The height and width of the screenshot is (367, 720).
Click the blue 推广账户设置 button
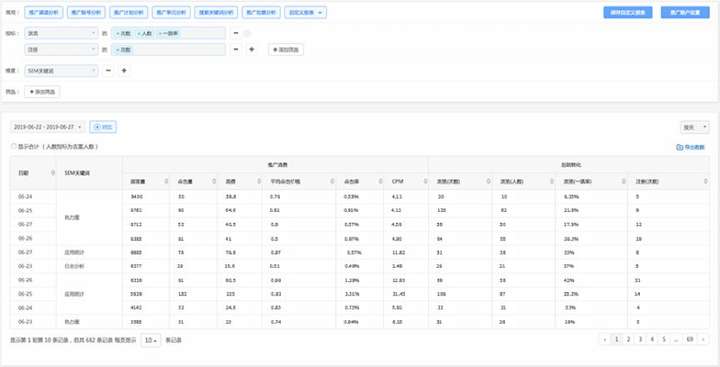(685, 12)
